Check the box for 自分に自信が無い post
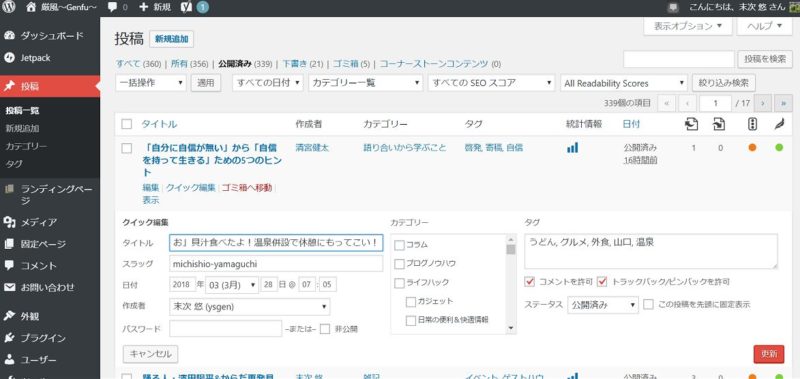 pos(127,148)
